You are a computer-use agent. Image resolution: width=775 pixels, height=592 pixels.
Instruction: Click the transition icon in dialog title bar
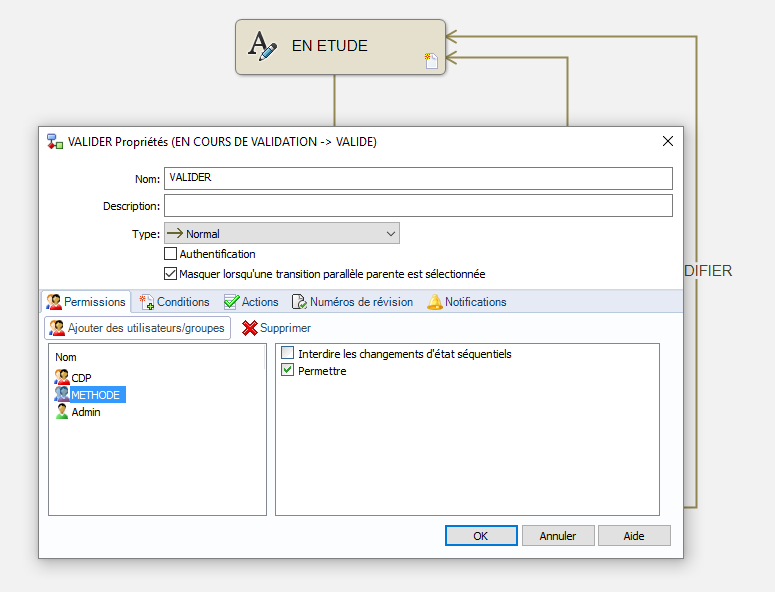point(55,141)
